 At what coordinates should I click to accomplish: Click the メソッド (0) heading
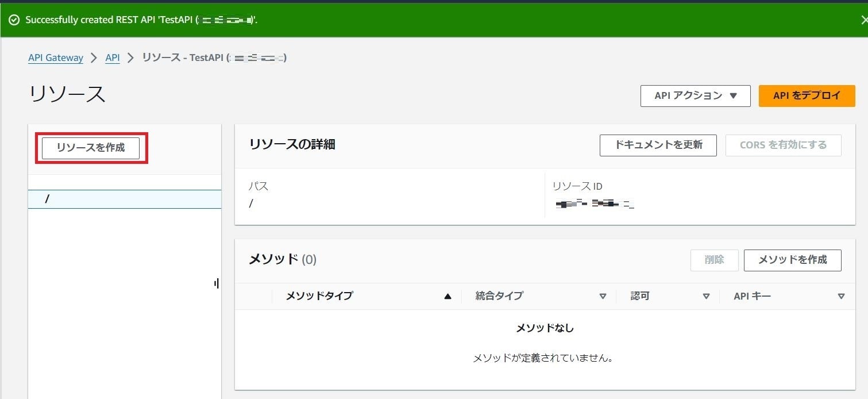click(283, 260)
